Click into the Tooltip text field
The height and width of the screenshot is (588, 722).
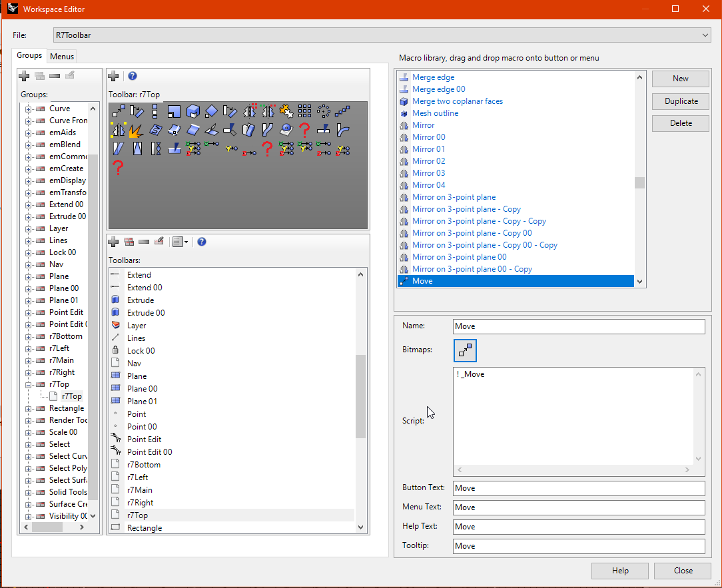(x=578, y=546)
